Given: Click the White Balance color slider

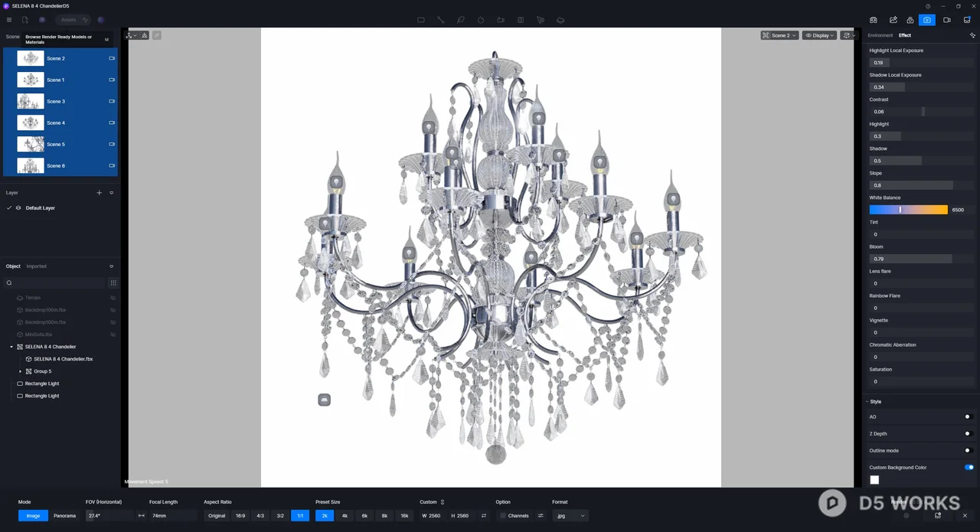Looking at the screenshot, I should [908, 210].
